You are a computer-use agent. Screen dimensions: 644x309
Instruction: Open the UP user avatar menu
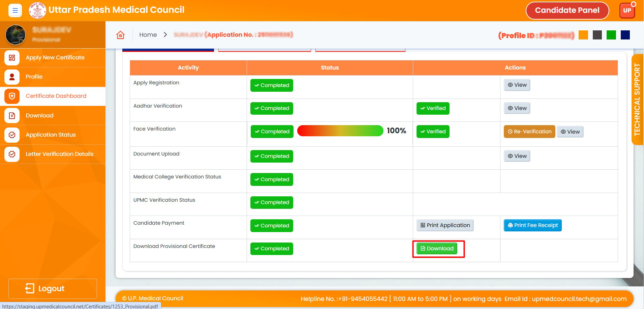pos(627,10)
